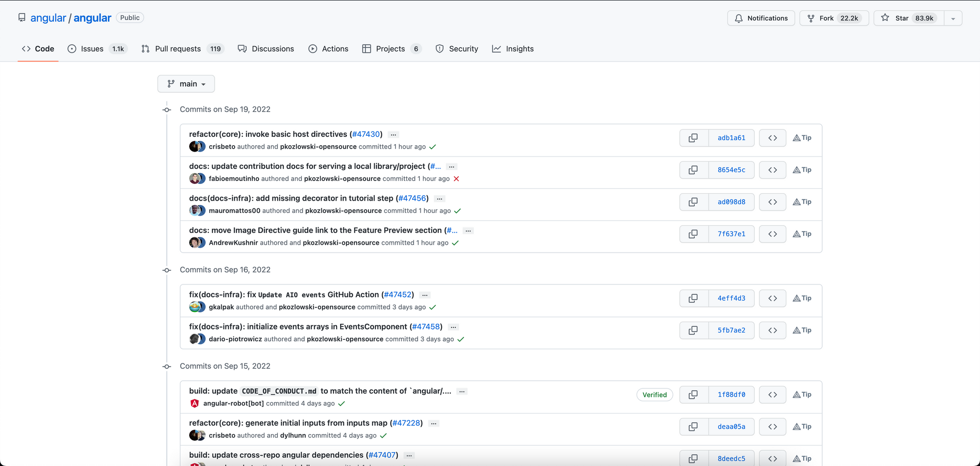
Task: Click the crisbeto avatar on host directives commit
Action: [195, 147]
